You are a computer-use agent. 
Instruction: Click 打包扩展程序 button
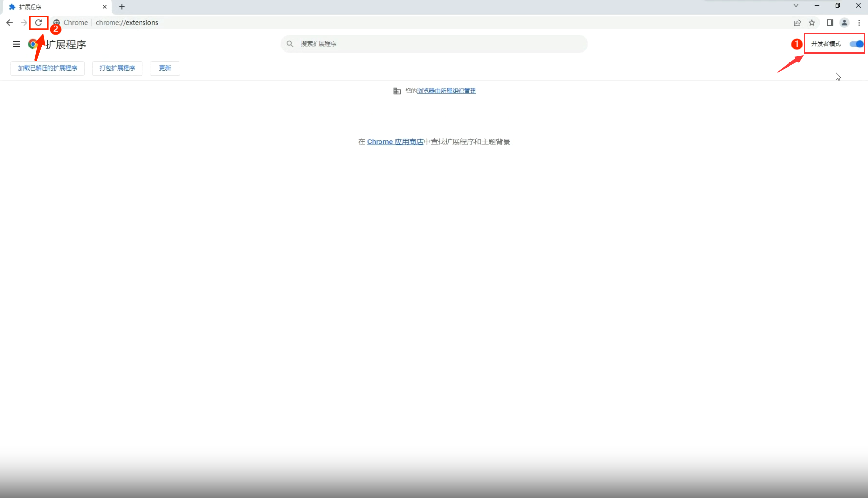click(117, 68)
